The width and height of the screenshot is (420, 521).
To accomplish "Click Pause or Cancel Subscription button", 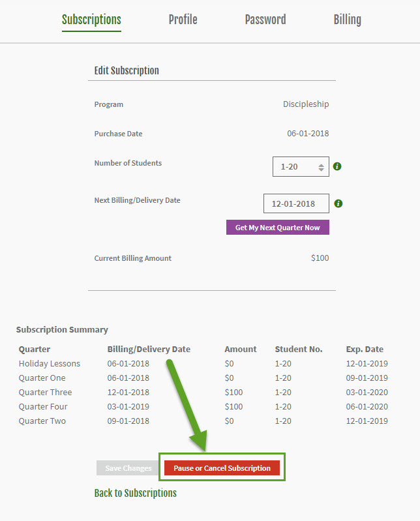I will tap(222, 468).
